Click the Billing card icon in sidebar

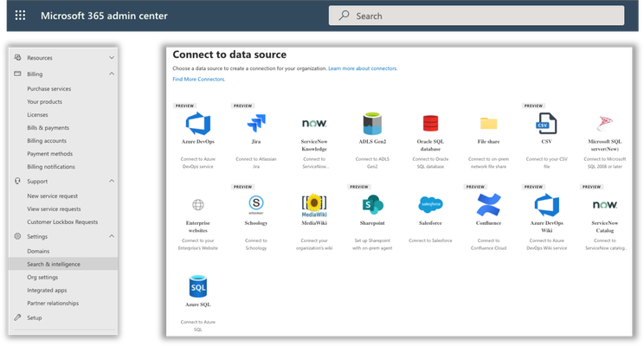click(17, 74)
